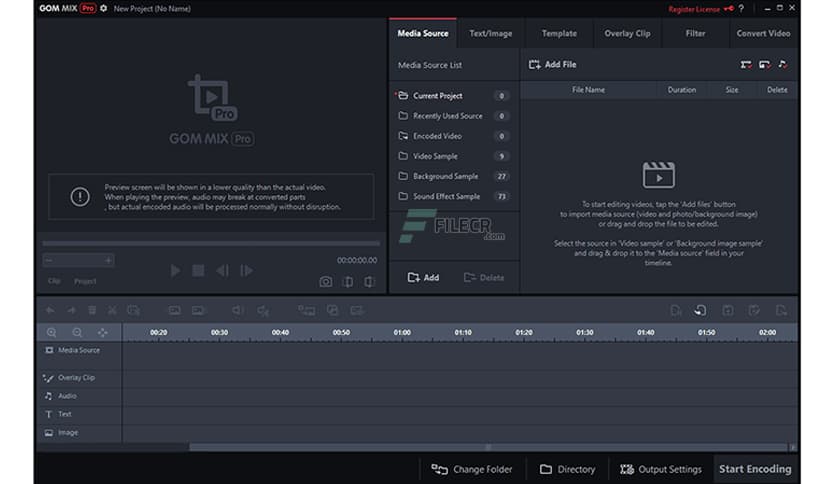Screen dimensions: 836x484
Task: Open the help question mark icon
Action: click(741, 9)
